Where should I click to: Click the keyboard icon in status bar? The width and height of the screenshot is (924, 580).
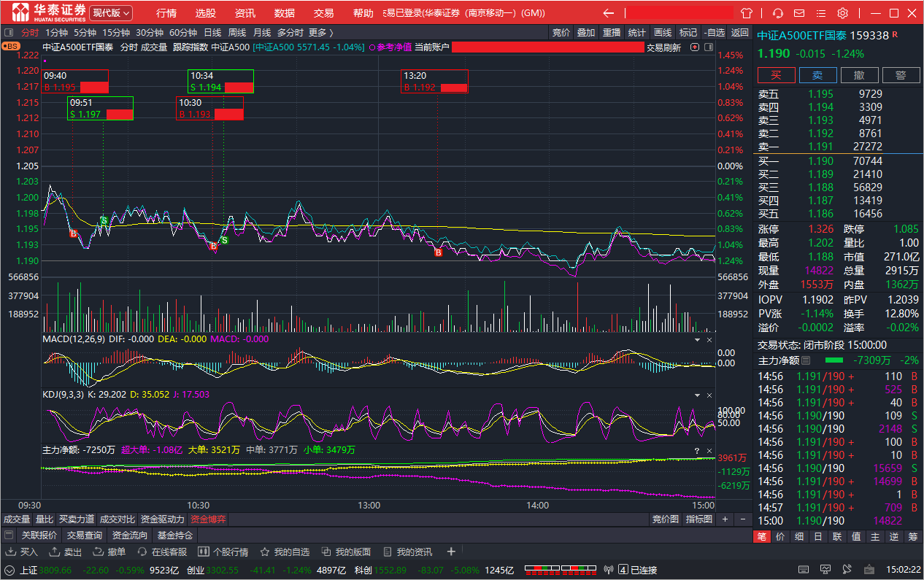click(x=804, y=570)
